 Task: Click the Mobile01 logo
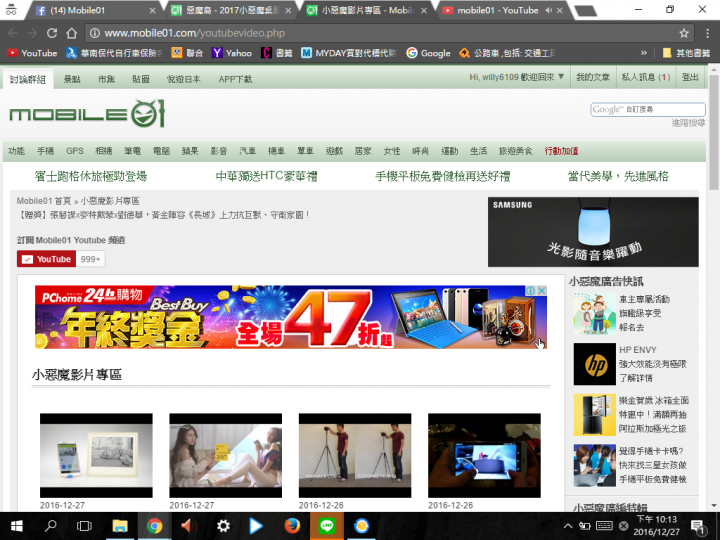87,113
